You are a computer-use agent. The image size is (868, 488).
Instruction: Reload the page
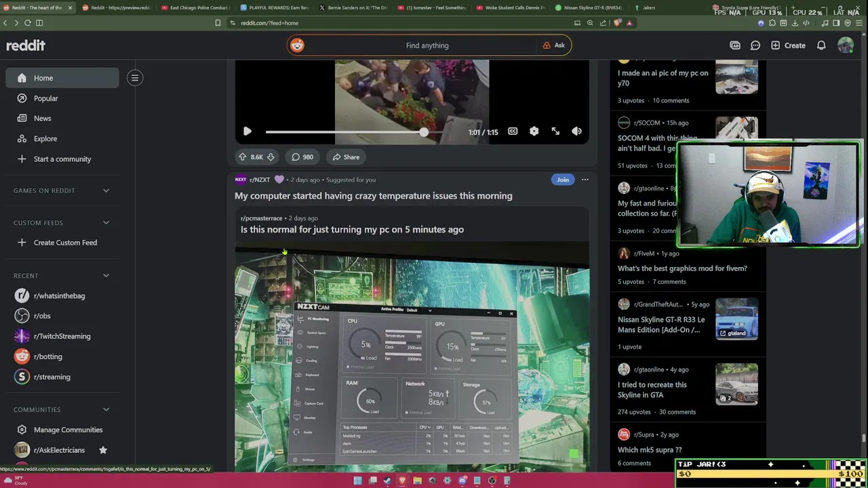coord(28,23)
